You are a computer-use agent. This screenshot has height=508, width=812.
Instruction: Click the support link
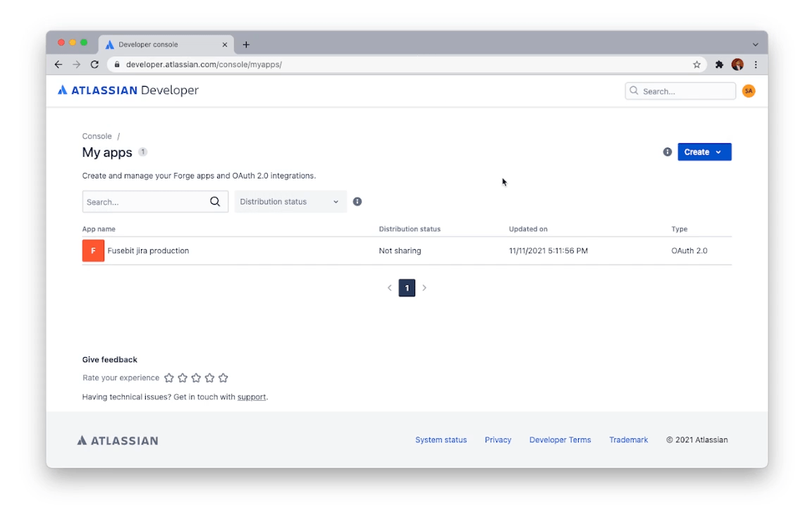tap(251, 397)
